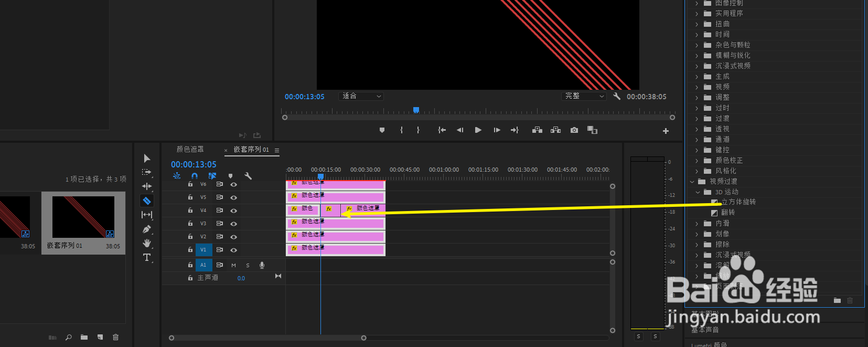Image resolution: width=868 pixels, height=347 pixels.
Task: Open the 基本声音 panel
Action: [x=705, y=330]
